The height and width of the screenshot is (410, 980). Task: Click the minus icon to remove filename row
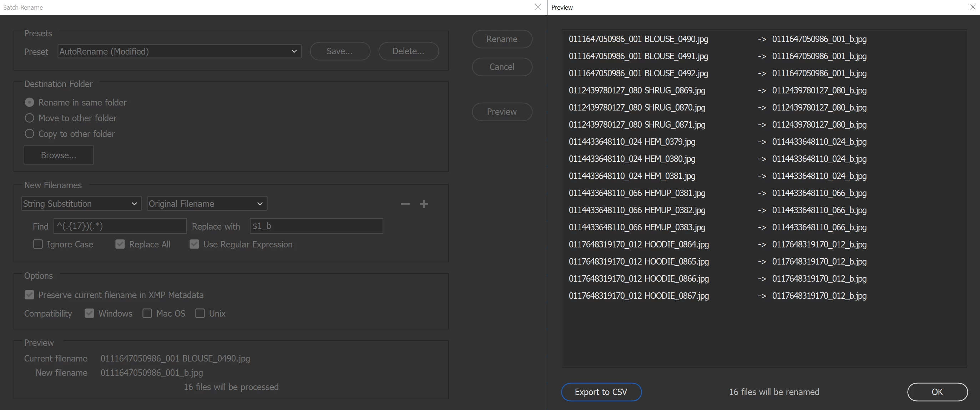(x=405, y=204)
